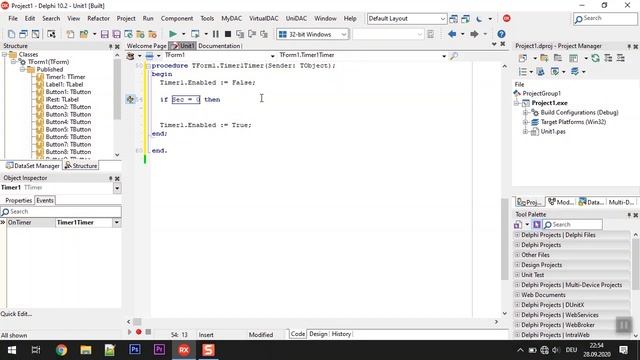Switch to the Design view tab
Viewport: 640px width, 360px height.
(318, 334)
